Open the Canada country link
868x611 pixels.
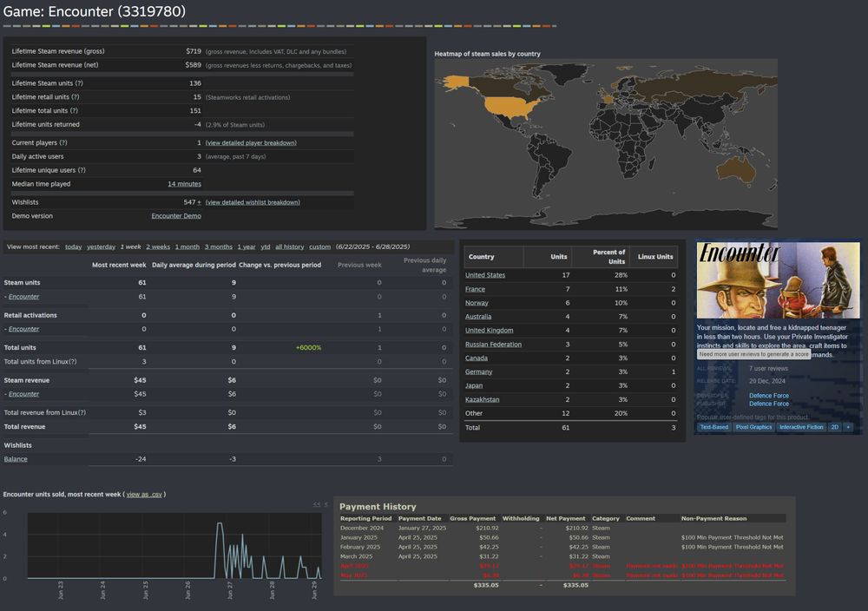tap(476, 358)
